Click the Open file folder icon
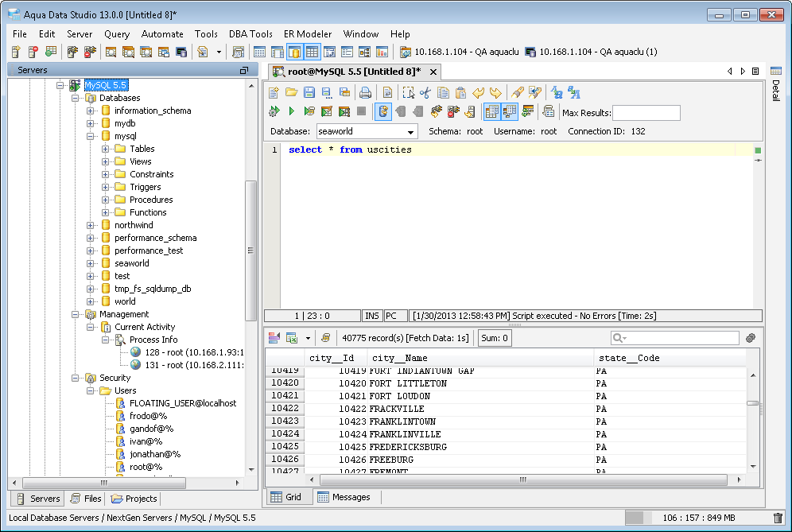This screenshot has width=792, height=532. [291, 92]
